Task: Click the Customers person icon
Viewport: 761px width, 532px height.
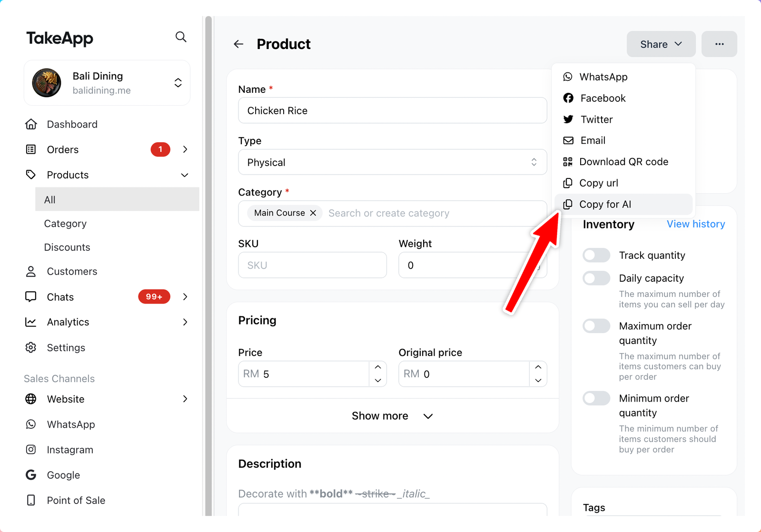Action: pyautogui.click(x=31, y=271)
